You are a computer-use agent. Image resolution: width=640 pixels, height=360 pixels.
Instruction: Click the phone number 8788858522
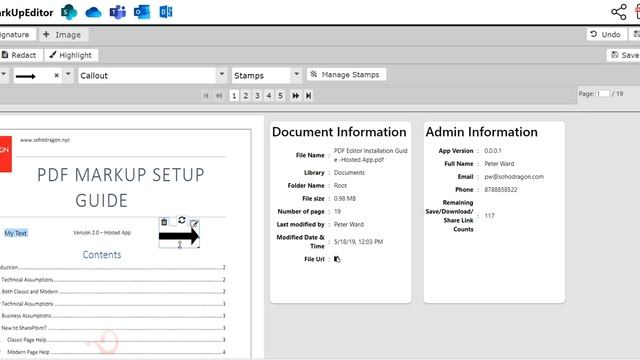[x=501, y=190]
